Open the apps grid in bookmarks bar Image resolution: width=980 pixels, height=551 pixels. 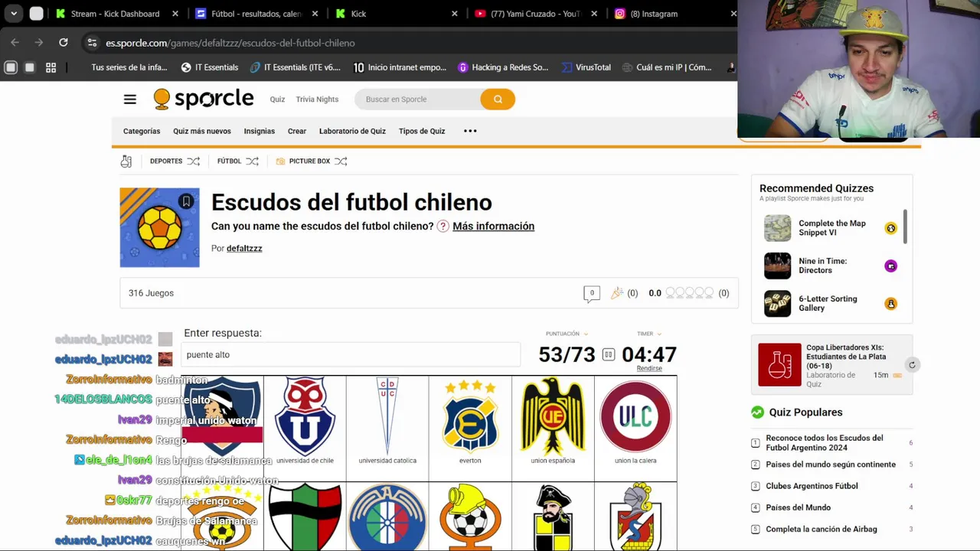point(51,67)
